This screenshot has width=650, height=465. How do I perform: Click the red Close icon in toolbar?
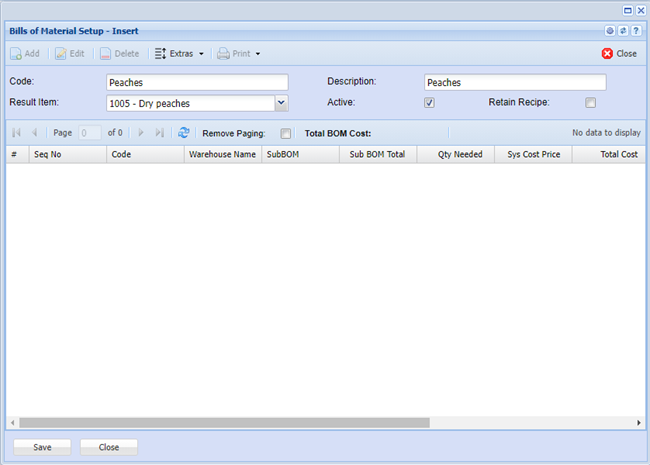607,54
